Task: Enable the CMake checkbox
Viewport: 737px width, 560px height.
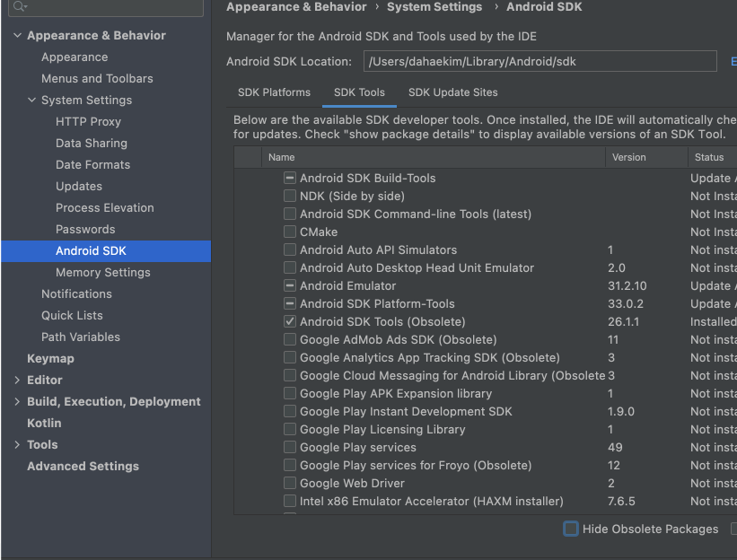Action: coord(290,232)
